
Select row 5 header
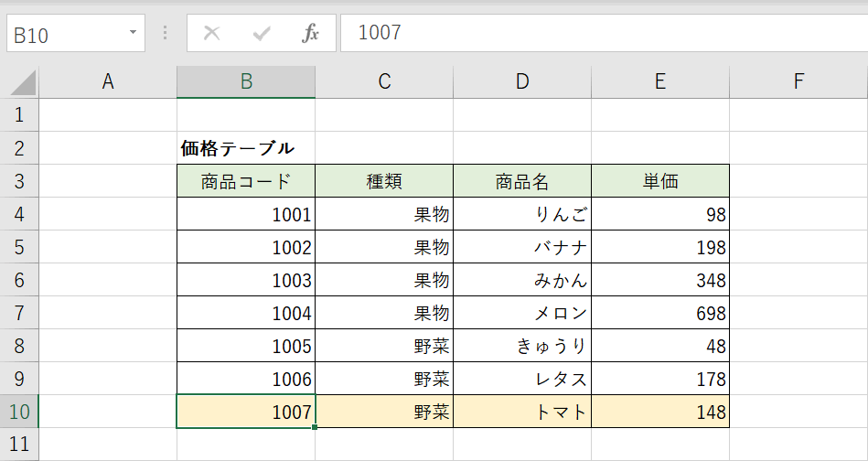(19, 247)
